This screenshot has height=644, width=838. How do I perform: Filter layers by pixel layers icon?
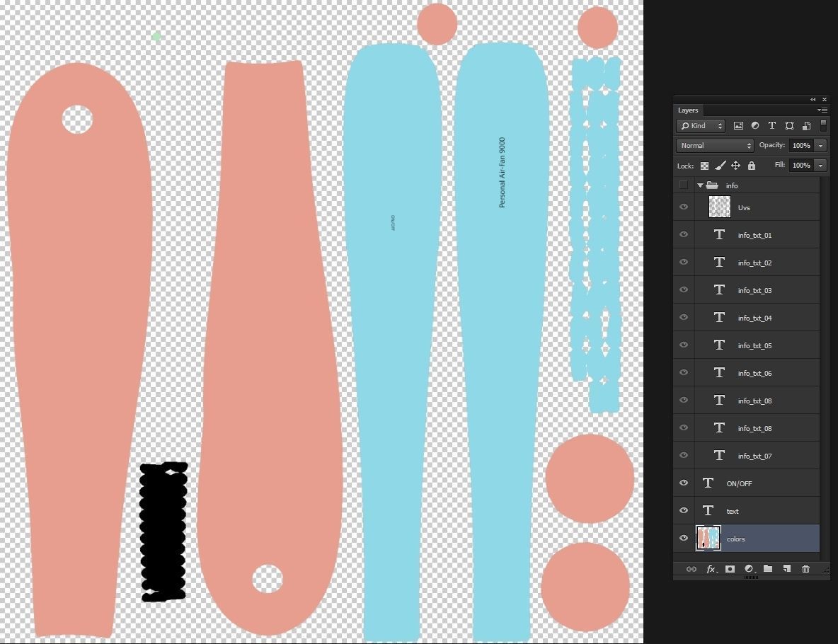point(738,125)
